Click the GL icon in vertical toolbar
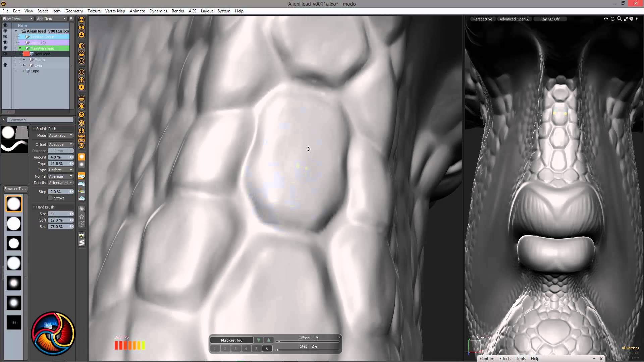This screenshot has width=644, height=362. pos(82,123)
